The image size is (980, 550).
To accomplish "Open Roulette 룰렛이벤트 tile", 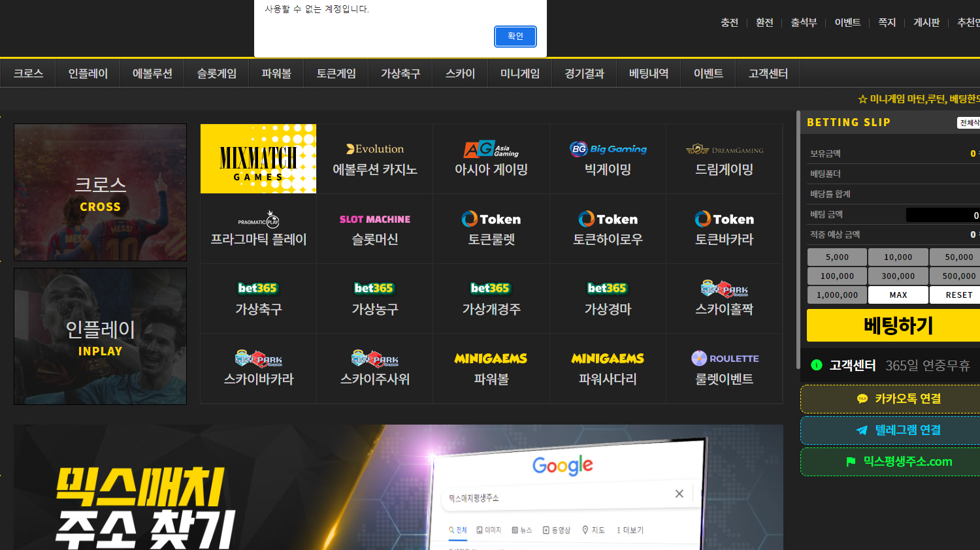I will click(725, 368).
